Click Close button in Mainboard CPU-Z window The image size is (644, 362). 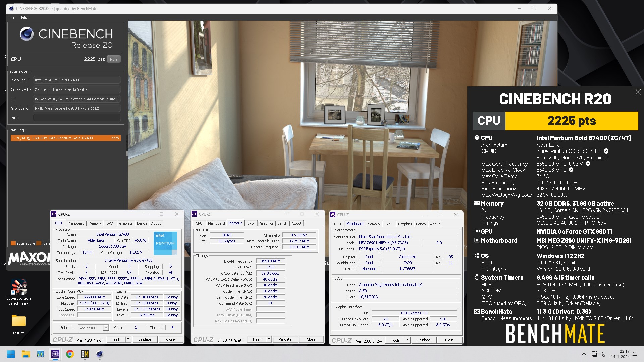449,340
